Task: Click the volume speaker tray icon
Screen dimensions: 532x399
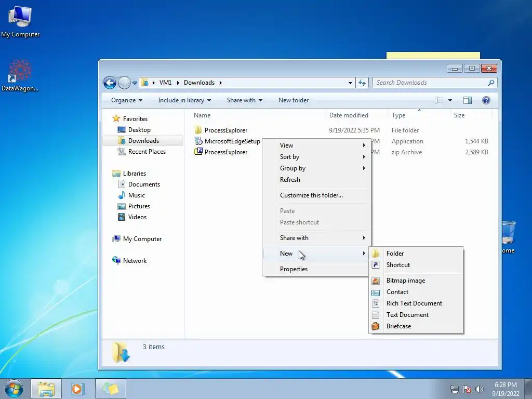Action: click(479, 389)
